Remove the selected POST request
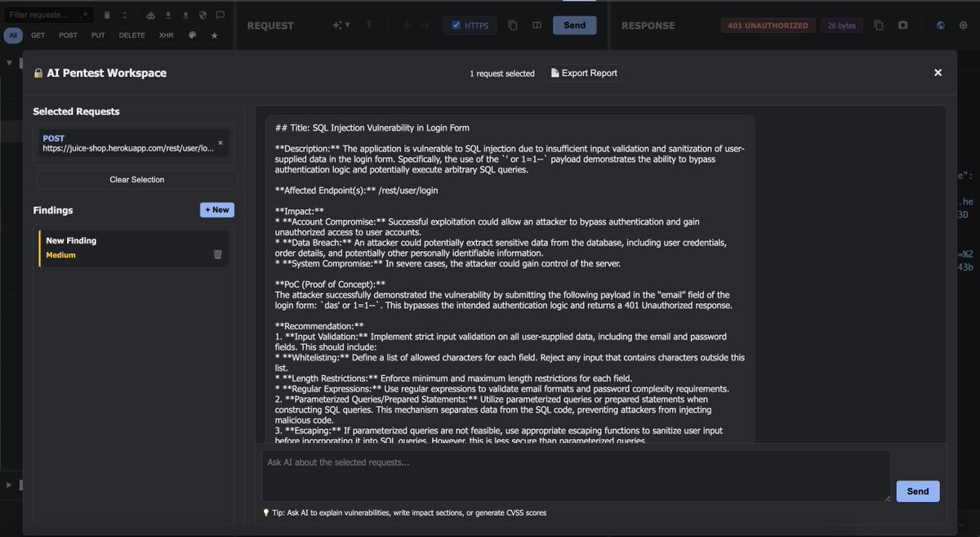Screen dimensions: 980x537 point(220,143)
